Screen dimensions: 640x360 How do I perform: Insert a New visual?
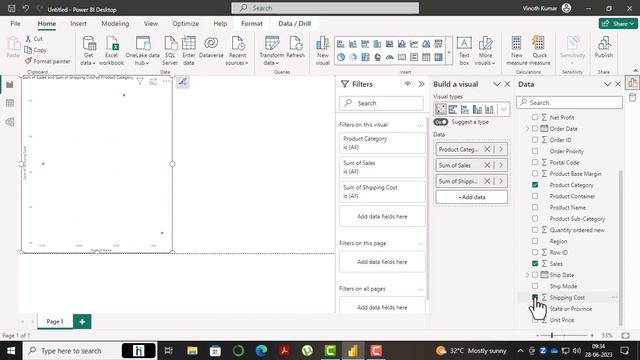pyautogui.click(x=322, y=51)
